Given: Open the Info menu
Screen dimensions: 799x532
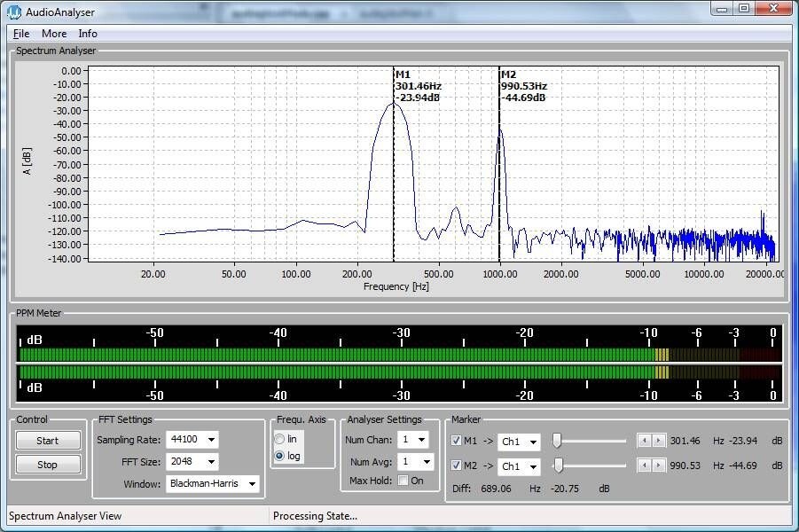Looking at the screenshot, I should coord(88,33).
